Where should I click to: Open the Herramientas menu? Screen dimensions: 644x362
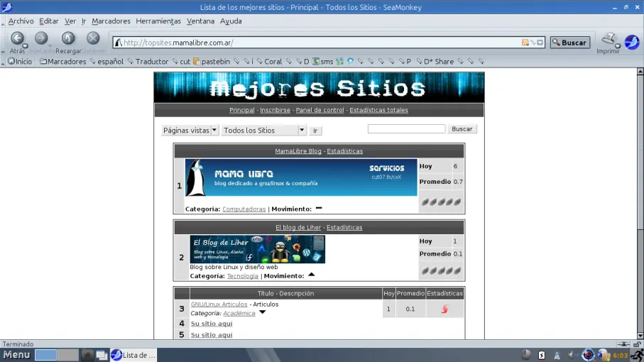point(158,21)
